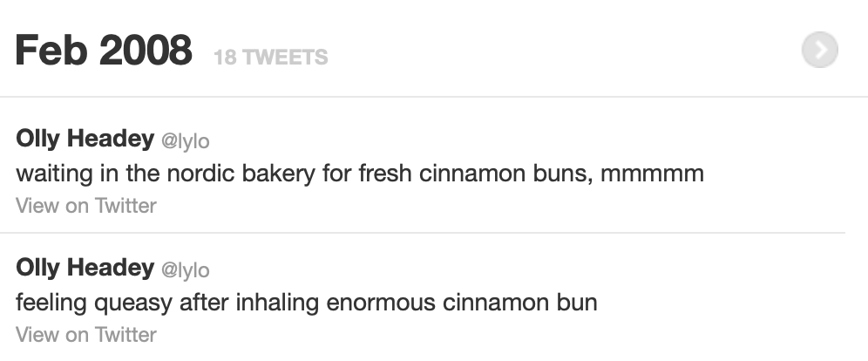The image size is (868, 361).
Task: Click the Feb 2008 heading
Action: click(x=104, y=51)
